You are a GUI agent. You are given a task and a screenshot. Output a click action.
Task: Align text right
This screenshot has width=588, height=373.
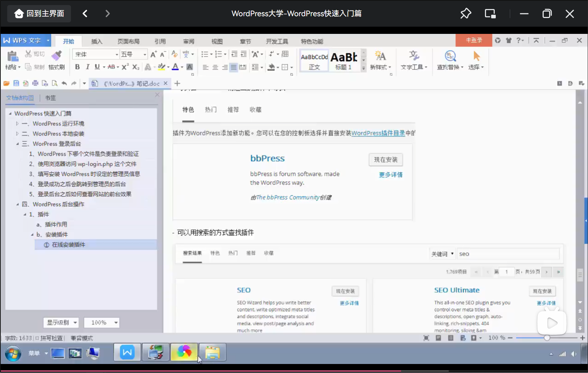click(x=224, y=67)
